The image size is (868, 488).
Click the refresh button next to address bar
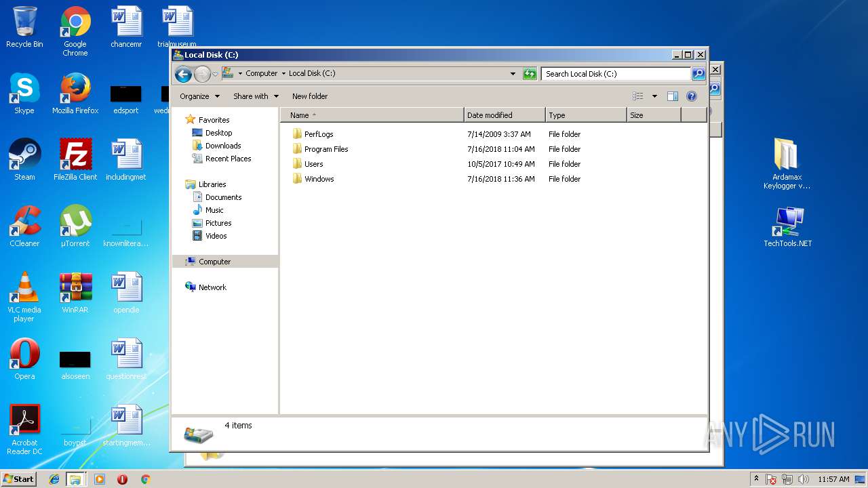coord(530,74)
